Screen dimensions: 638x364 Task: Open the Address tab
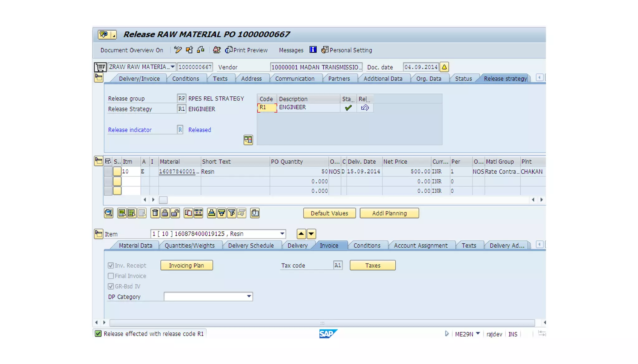tap(251, 79)
